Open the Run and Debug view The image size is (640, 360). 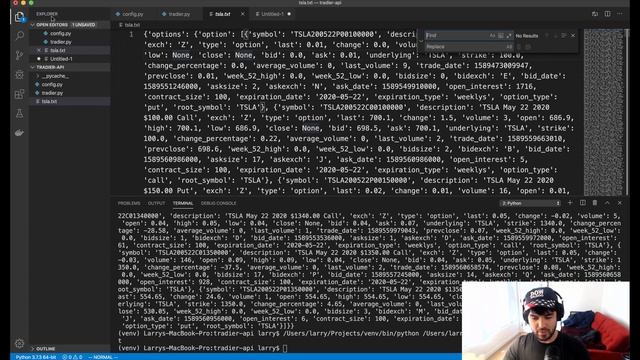[19, 75]
